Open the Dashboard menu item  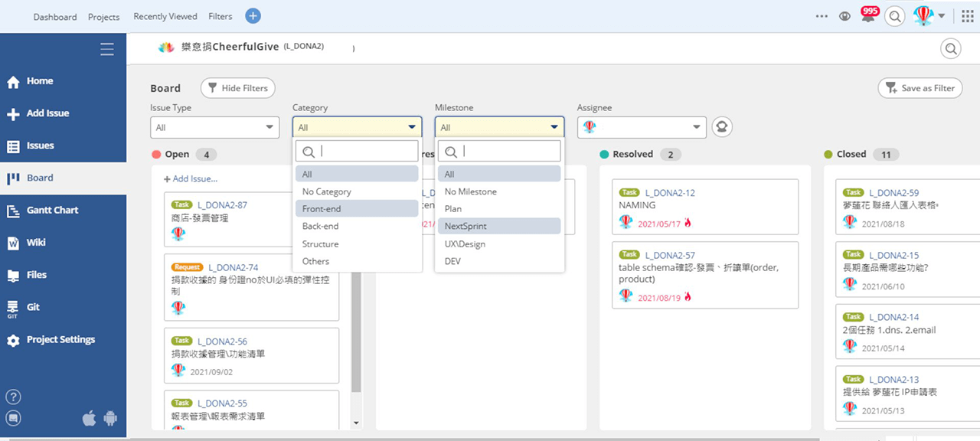pyautogui.click(x=54, y=16)
